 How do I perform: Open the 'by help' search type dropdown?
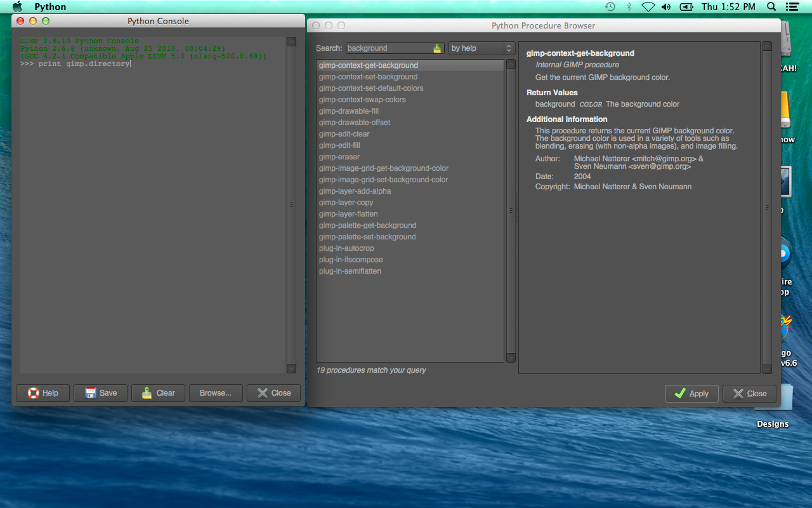coord(481,48)
